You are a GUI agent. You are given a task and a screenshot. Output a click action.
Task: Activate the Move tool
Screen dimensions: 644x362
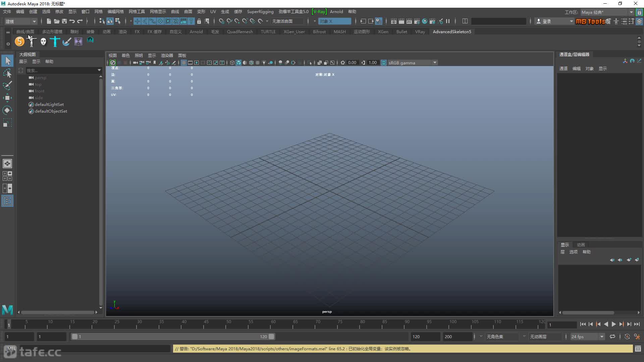7,98
